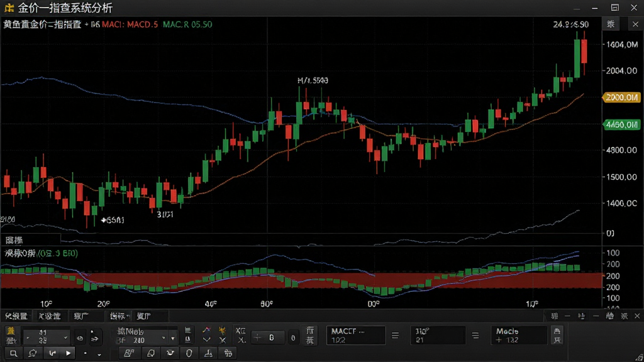Viewport: 644px width, 362px height.
Task: Click the red MACD.5 legend label
Action: [x=142, y=25]
